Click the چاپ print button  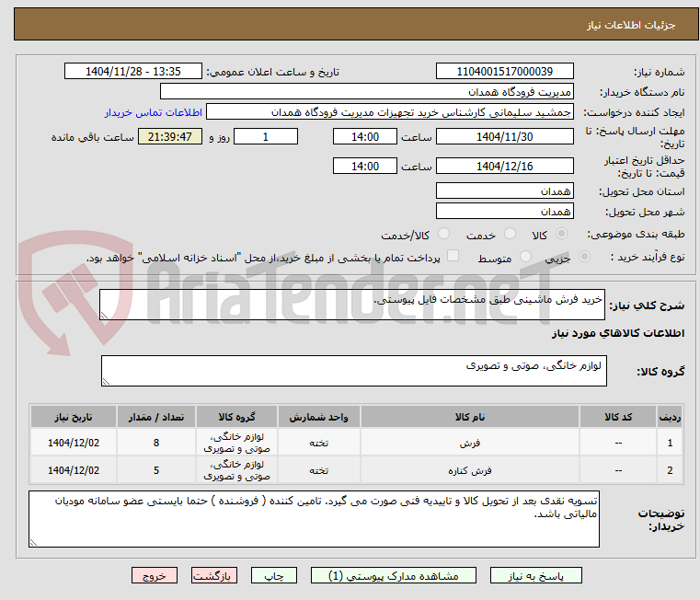click(x=274, y=575)
